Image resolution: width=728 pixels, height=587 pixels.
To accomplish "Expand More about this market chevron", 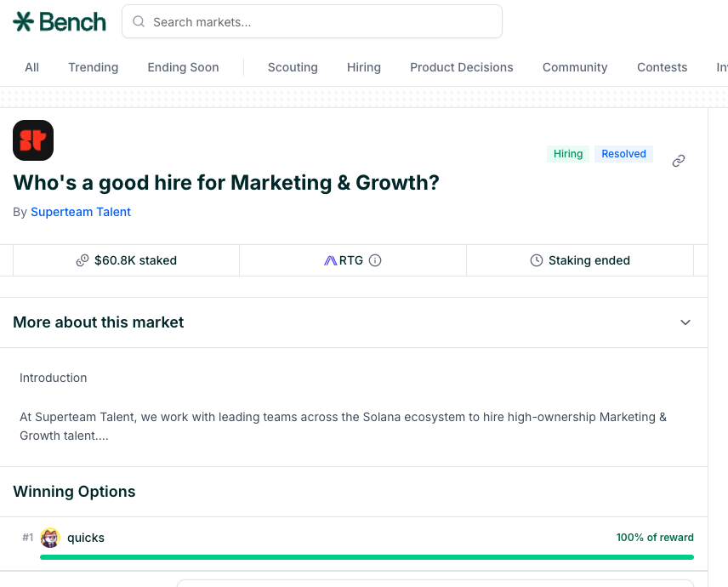I will (685, 322).
